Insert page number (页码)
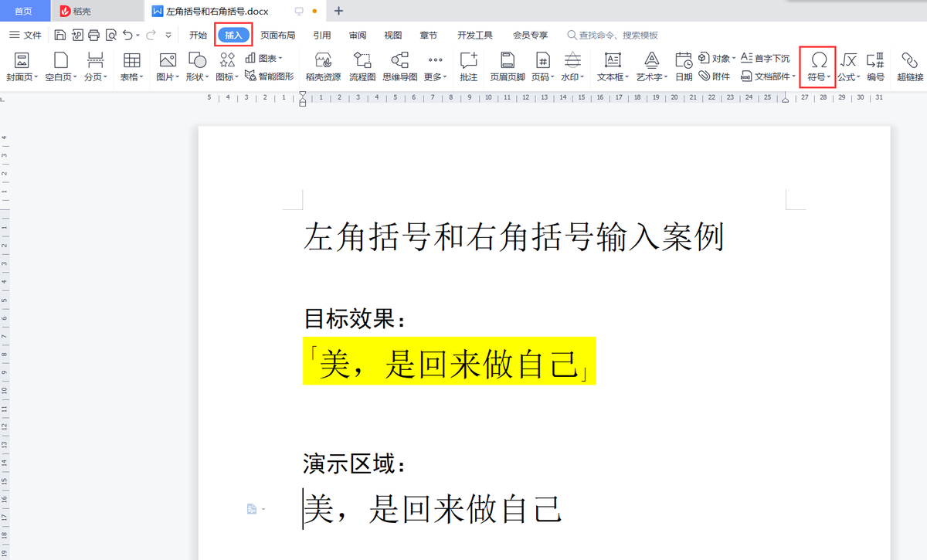Image resolution: width=927 pixels, height=560 pixels. (543, 67)
